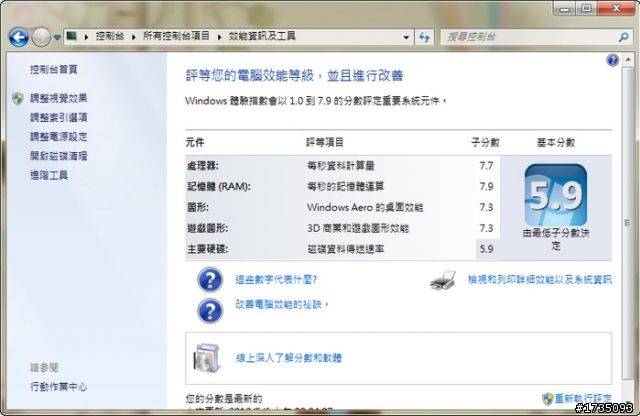Minimize the window
Screen dimensions: 640x416
564,8
